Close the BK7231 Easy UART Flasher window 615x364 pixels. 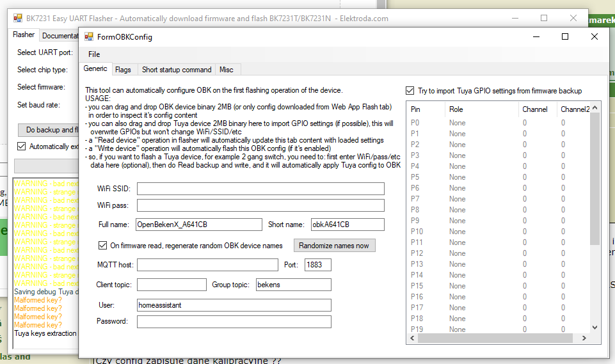[573, 18]
